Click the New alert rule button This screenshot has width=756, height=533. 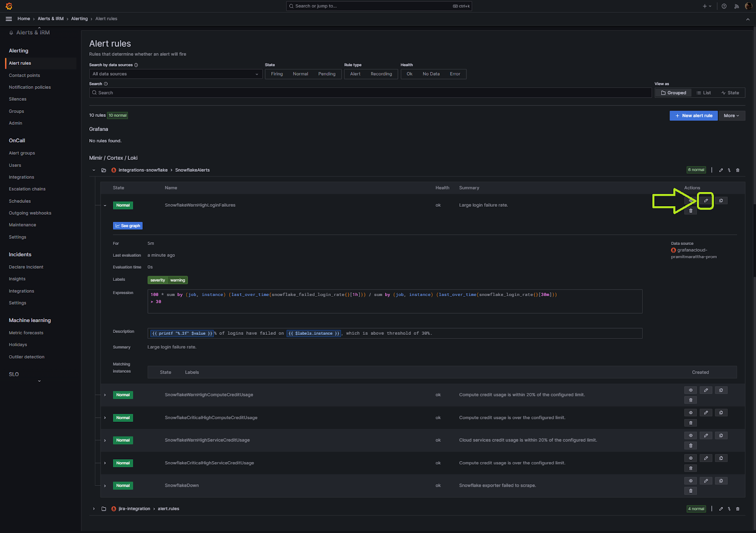[694, 116]
